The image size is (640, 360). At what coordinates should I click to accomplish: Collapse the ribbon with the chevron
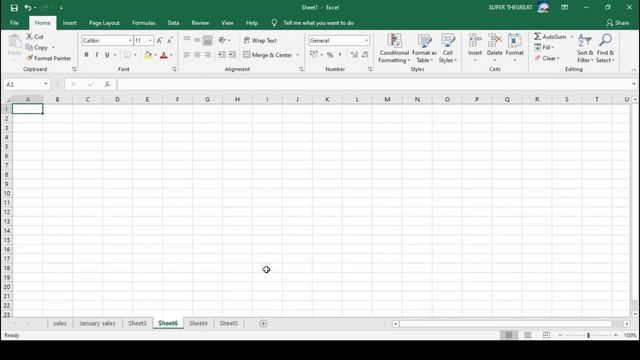[634, 70]
